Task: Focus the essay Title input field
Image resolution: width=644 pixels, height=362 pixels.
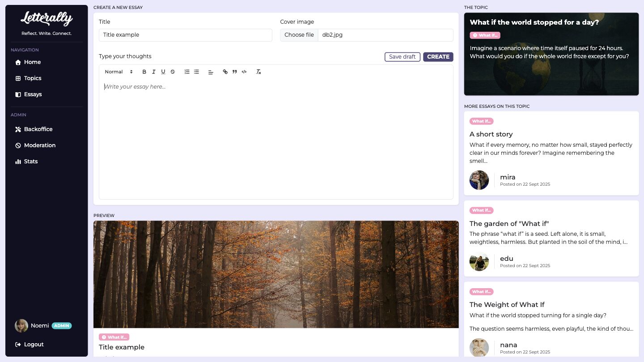Action: (x=186, y=35)
